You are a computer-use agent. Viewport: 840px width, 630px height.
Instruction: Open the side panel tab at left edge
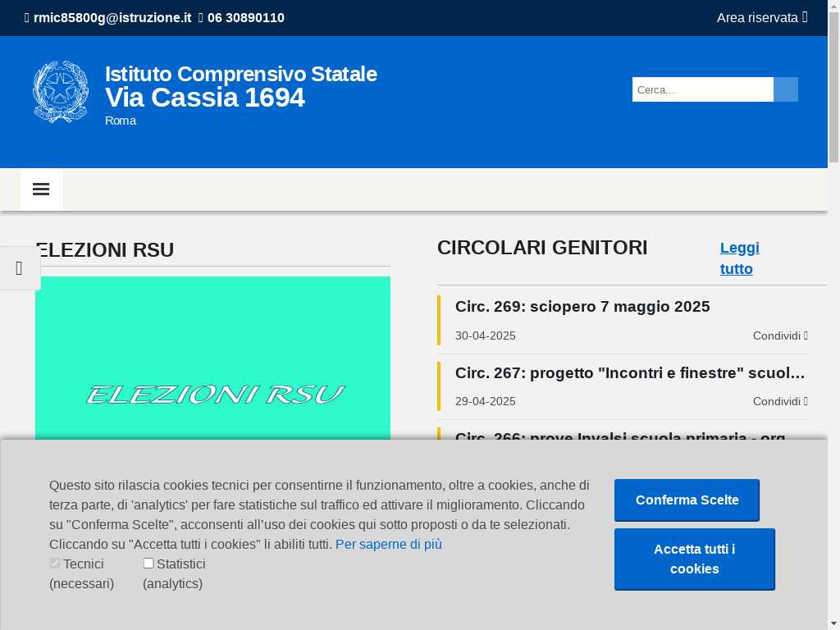[x=20, y=268]
